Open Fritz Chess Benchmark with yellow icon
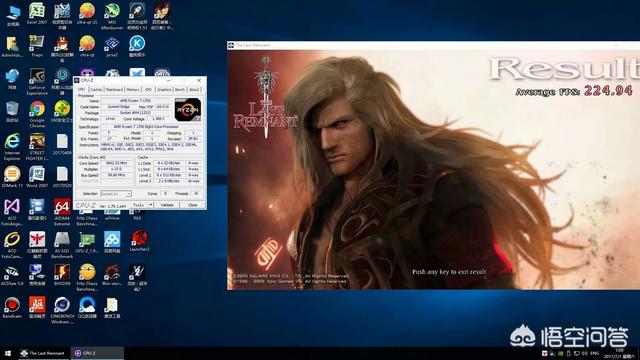 pyautogui.click(x=87, y=278)
